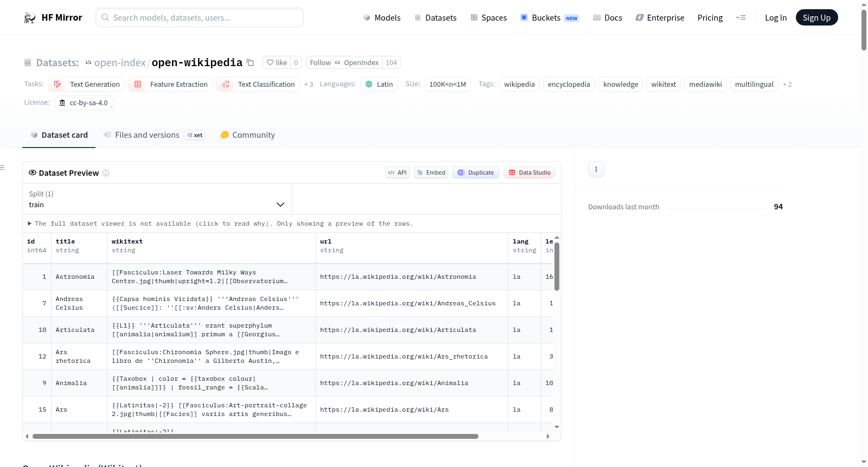Toggle the left sidebar menu icon
Viewport: 868px width, 467px height.
[3, 168]
